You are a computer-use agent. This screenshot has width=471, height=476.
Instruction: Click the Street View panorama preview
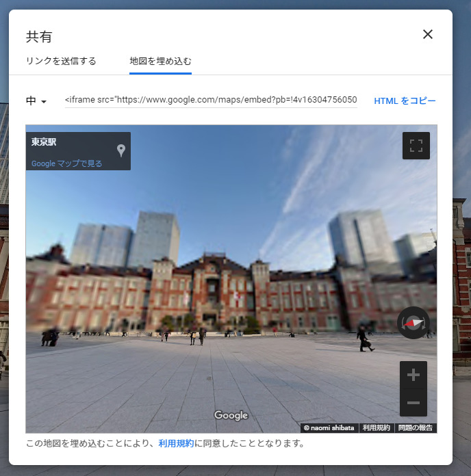[231, 278]
